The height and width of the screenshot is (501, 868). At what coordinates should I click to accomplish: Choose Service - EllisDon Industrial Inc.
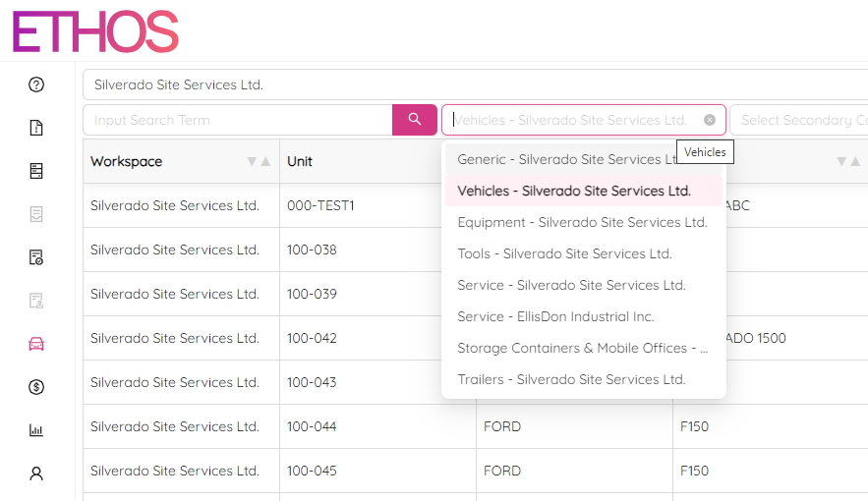[555, 316]
